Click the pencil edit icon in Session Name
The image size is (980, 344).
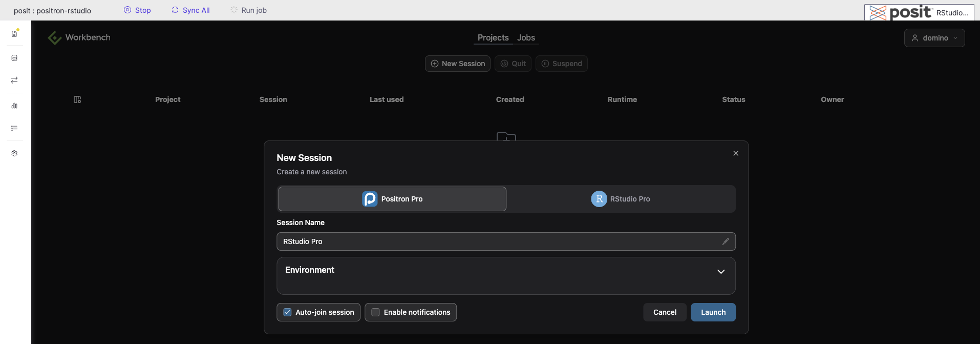[725, 241]
